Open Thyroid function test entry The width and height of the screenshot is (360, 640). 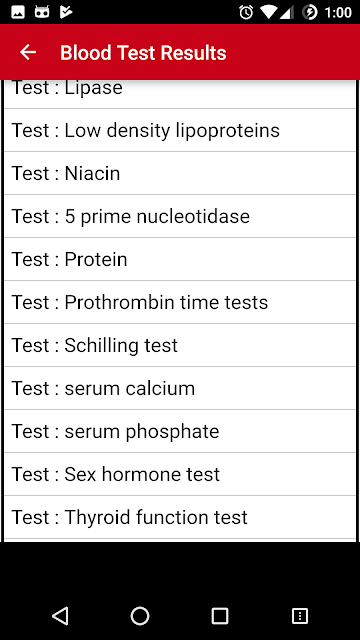[180, 517]
